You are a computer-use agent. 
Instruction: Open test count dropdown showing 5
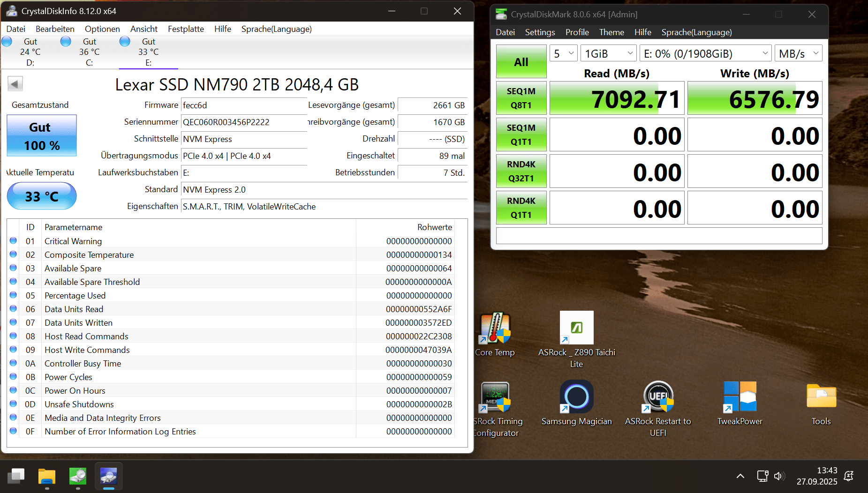pos(564,53)
